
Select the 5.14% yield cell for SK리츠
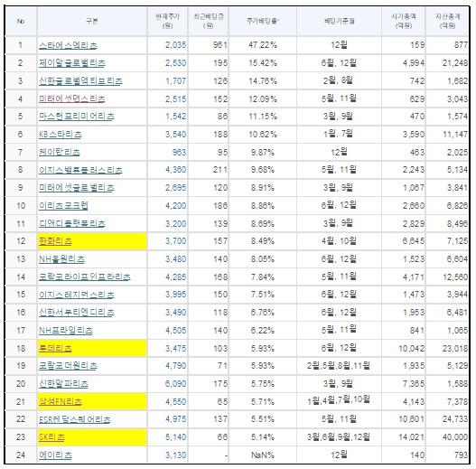coord(263,437)
